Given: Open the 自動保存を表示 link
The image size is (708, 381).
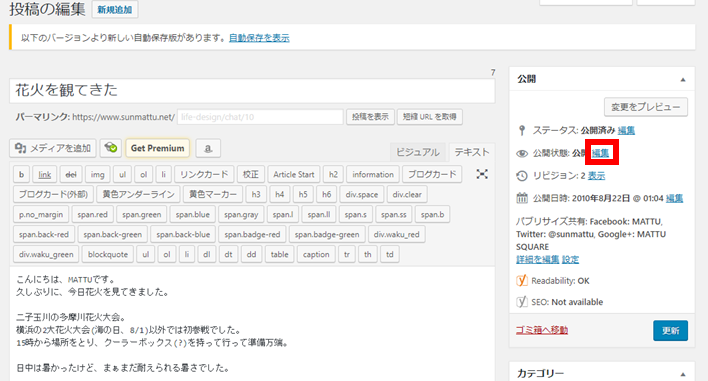Looking at the screenshot, I should [x=259, y=38].
